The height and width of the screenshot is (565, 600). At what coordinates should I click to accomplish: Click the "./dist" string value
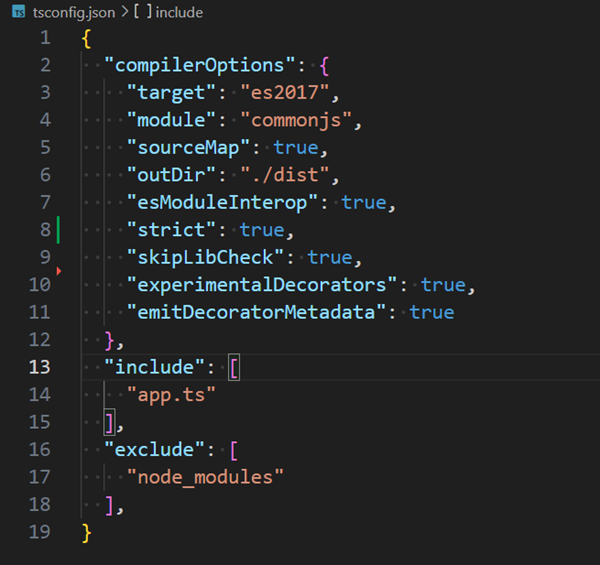[x=285, y=175]
